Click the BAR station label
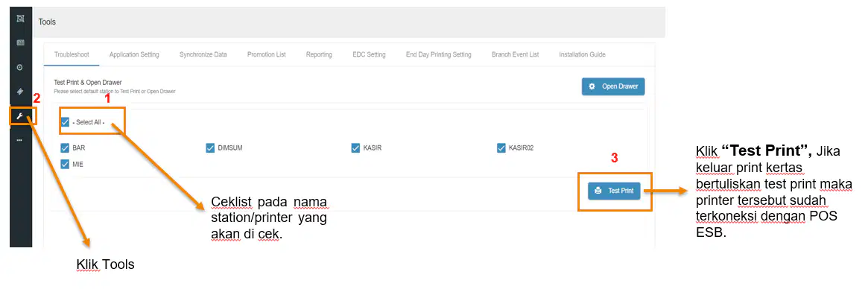This screenshot has height=295, width=868. 79,147
